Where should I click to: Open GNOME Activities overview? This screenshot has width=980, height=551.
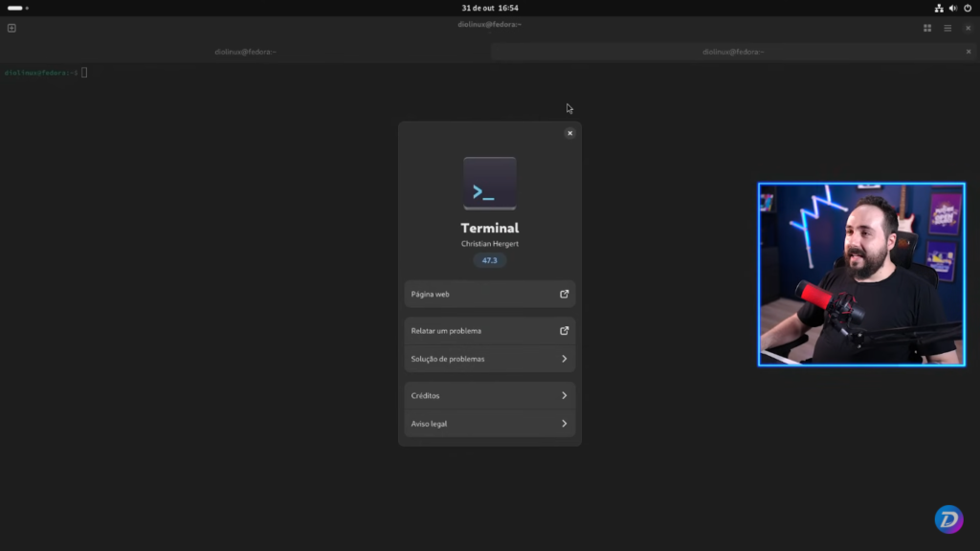[18, 8]
